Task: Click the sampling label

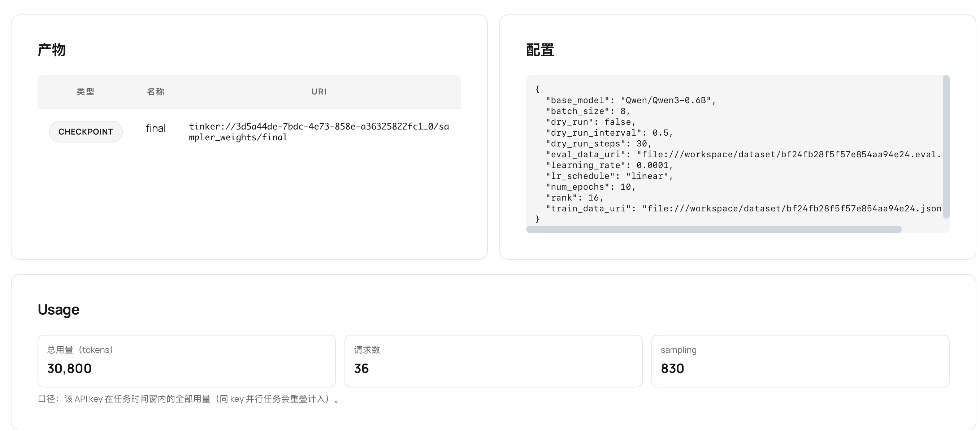Action: [678, 350]
